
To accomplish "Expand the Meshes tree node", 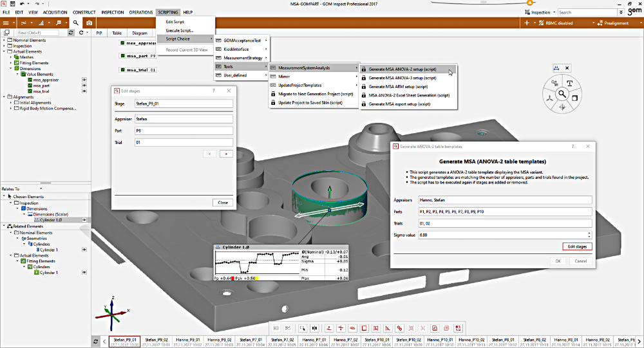I will click(11, 57).
